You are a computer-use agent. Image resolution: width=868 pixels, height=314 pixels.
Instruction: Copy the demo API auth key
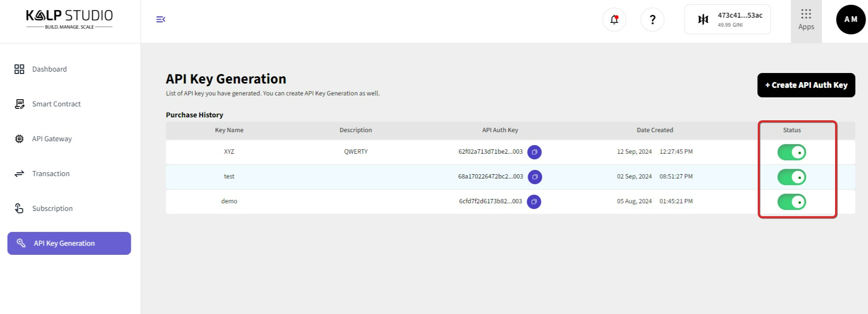click(x=534, y=202)
